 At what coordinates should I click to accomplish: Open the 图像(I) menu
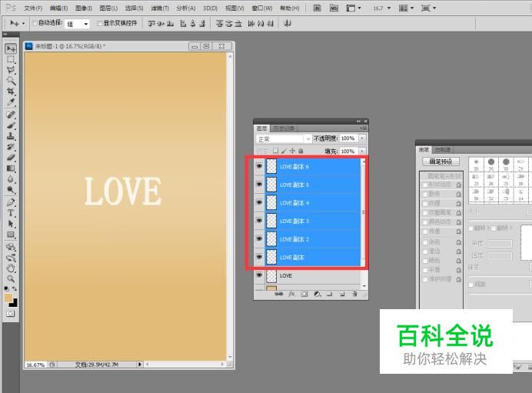84,8
